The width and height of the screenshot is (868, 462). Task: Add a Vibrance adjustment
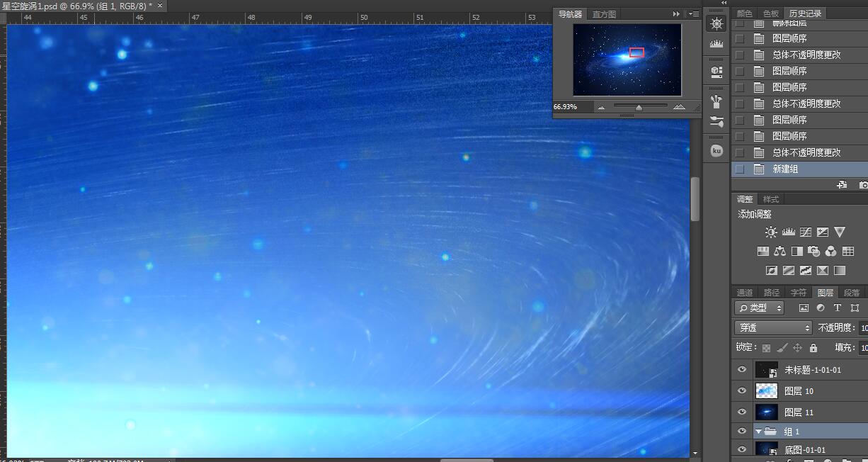point(840,232)
